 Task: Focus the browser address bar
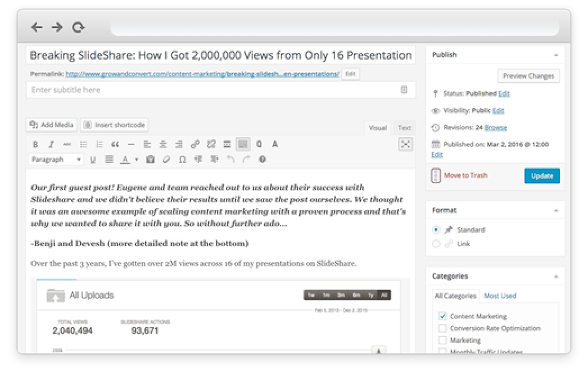coord(335,28)
